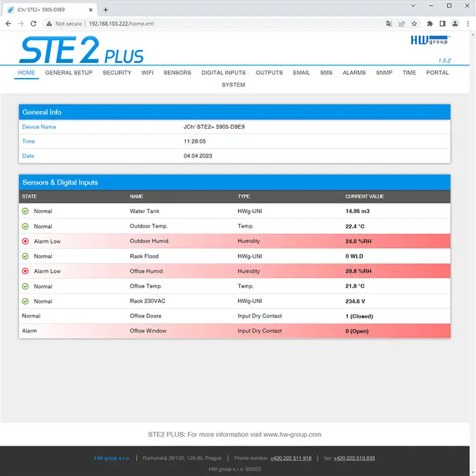
Task: Click the time value 11:28:05
Action: coord(195,141)
